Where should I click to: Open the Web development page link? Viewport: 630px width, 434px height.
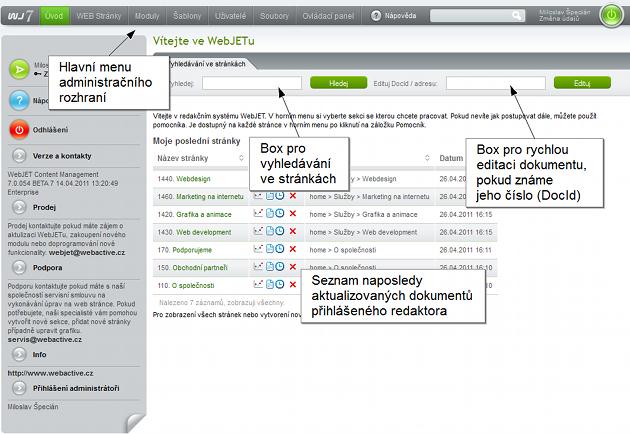[x=204, y=232]
